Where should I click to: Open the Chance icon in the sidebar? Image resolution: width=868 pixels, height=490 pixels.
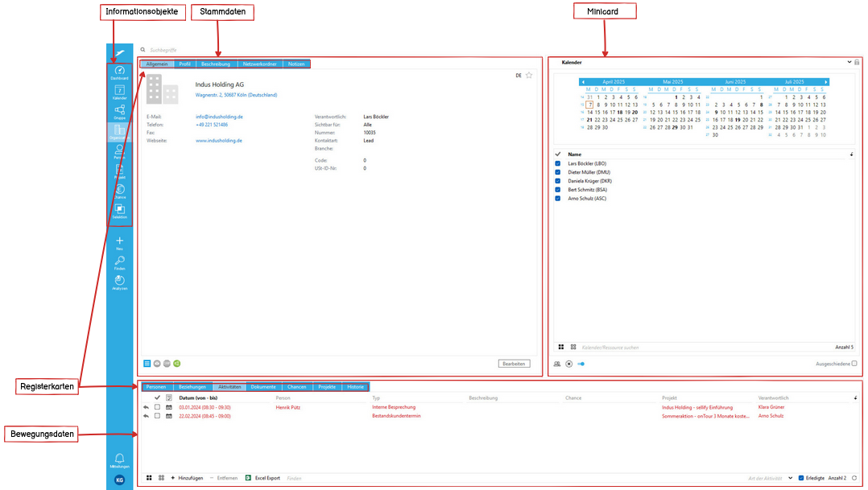coord(119,189)
